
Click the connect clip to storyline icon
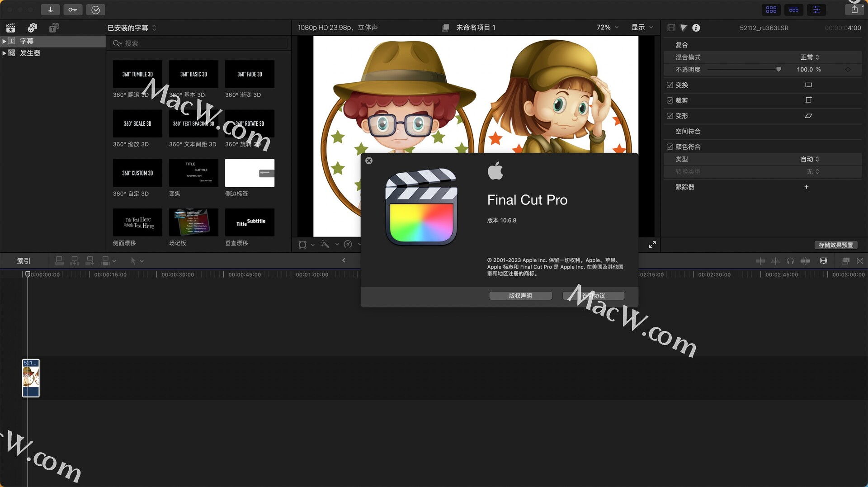59,260
